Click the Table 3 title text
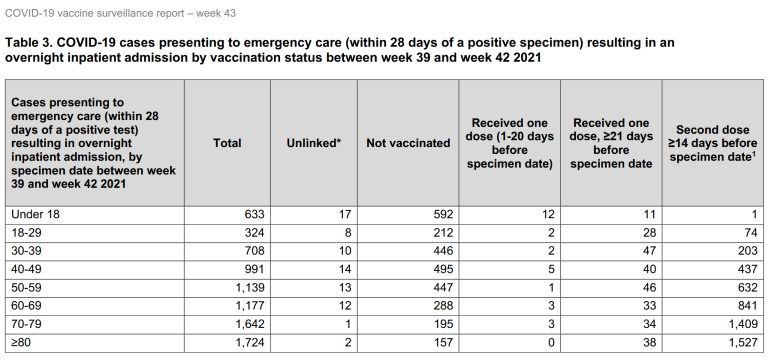This screenshot has width=768, height=364. point(339,50)
